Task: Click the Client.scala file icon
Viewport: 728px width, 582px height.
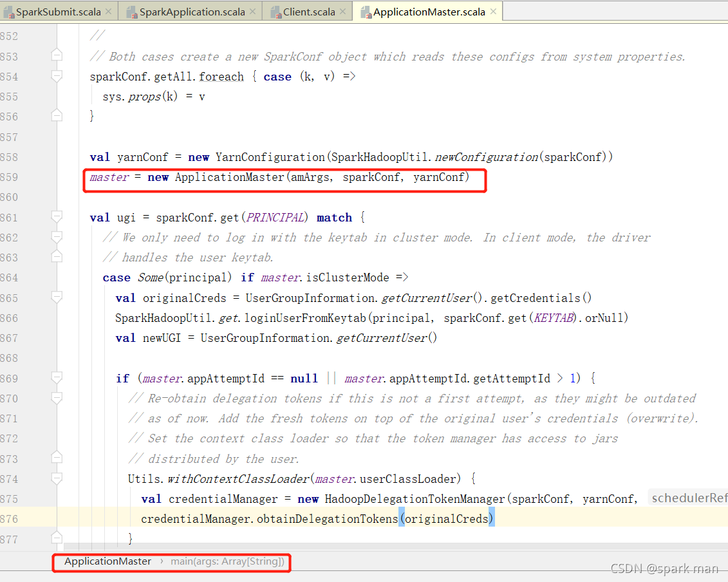Action: 276,12
